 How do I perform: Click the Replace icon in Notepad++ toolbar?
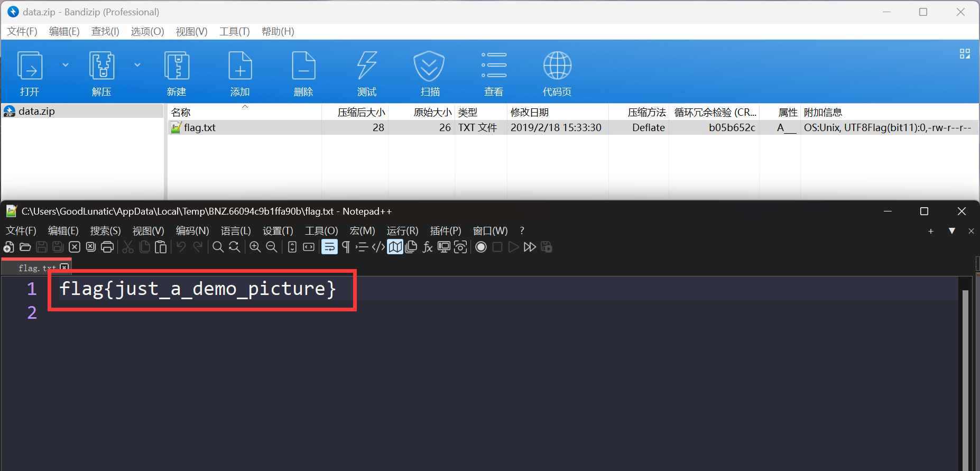pyautogui.click(x=234, y=247)
